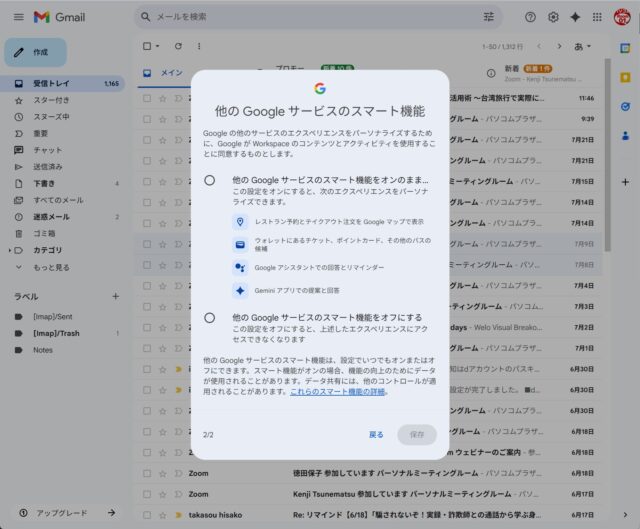Toggle importance marker on takasou hisako email

[x=178, y=515]
